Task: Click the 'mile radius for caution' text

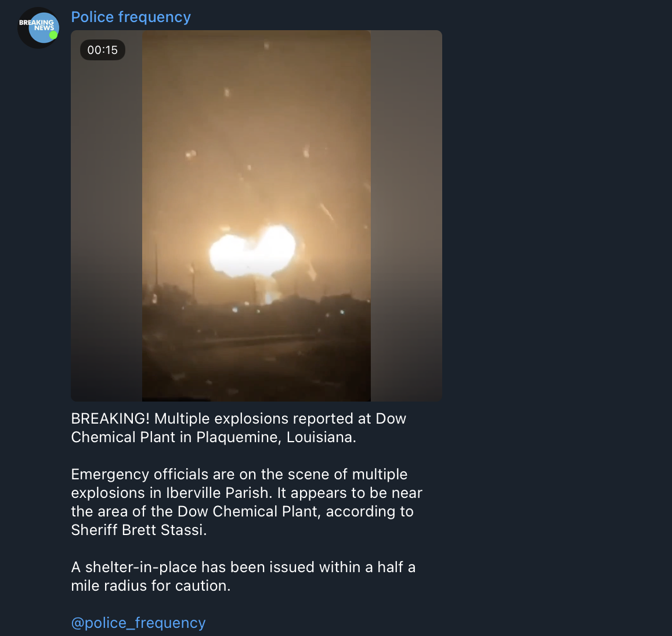Action: (x=150, y=586)
